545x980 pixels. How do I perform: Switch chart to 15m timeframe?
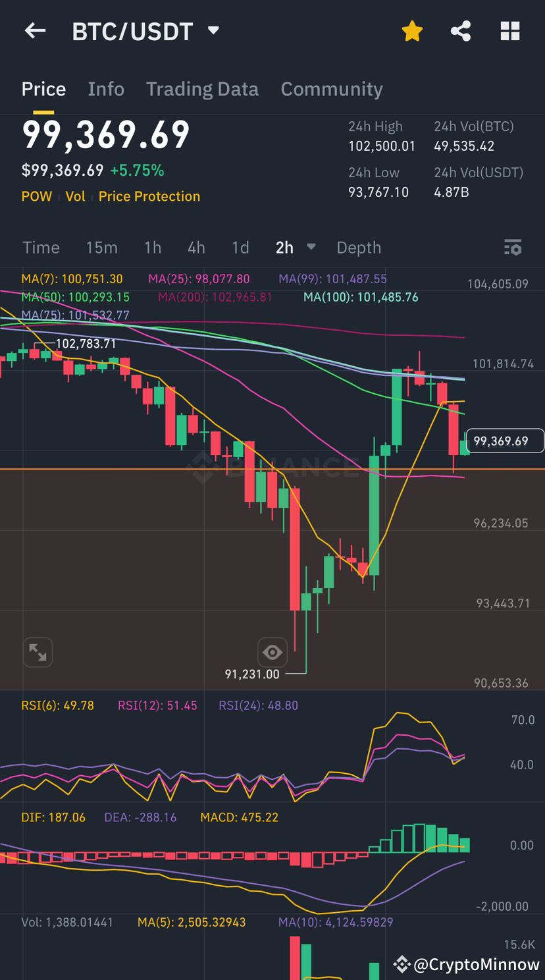[x=101, y=248]
